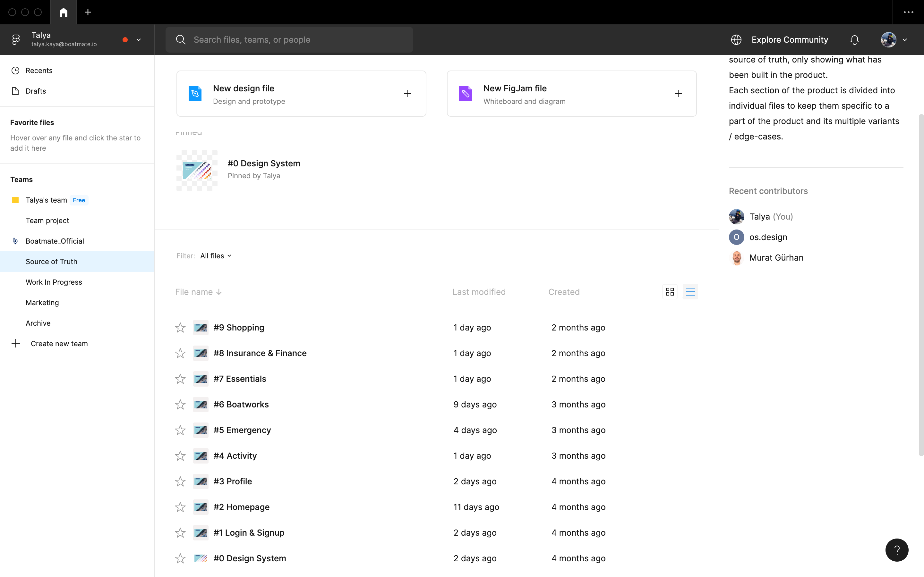Open the notifications bell

(x=854, y=40)
